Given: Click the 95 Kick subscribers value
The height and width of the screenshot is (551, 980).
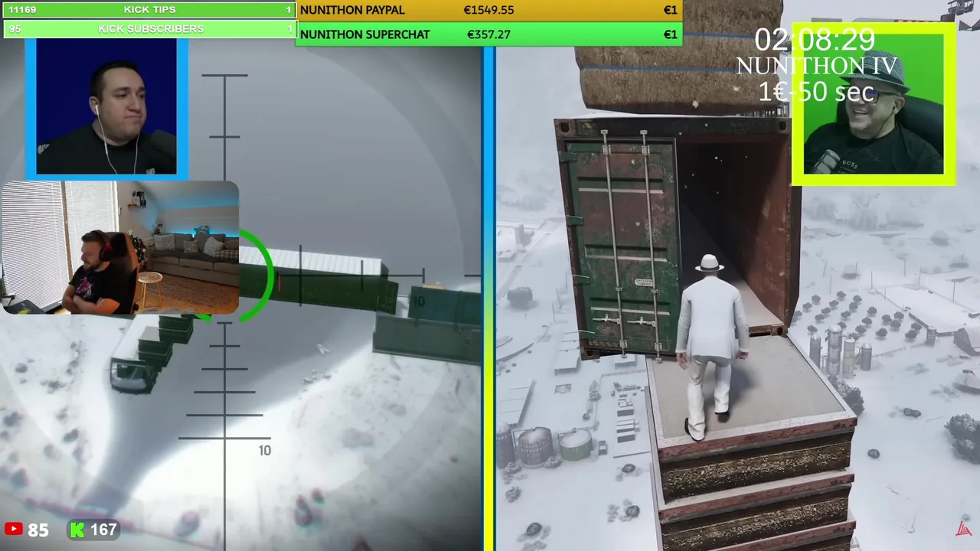Looking at the screenshot, I should tap(15, 29).
